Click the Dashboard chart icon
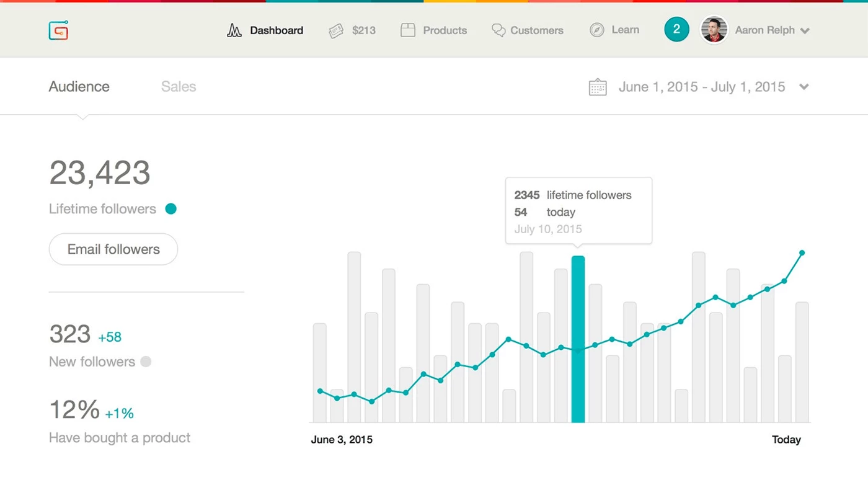This screenshot has height=485, width=868. click(x=234, y=30)
